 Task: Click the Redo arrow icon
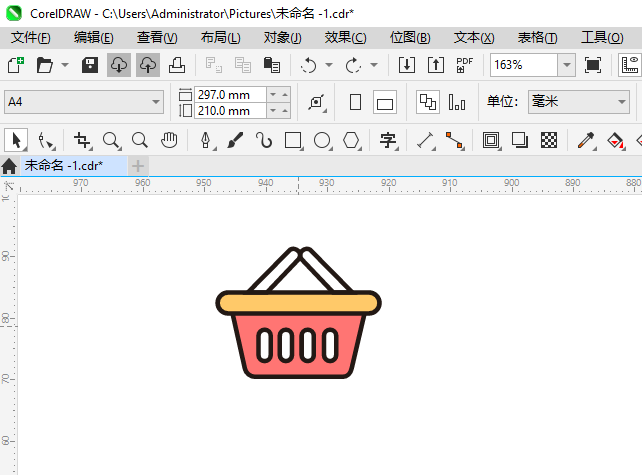353,65
